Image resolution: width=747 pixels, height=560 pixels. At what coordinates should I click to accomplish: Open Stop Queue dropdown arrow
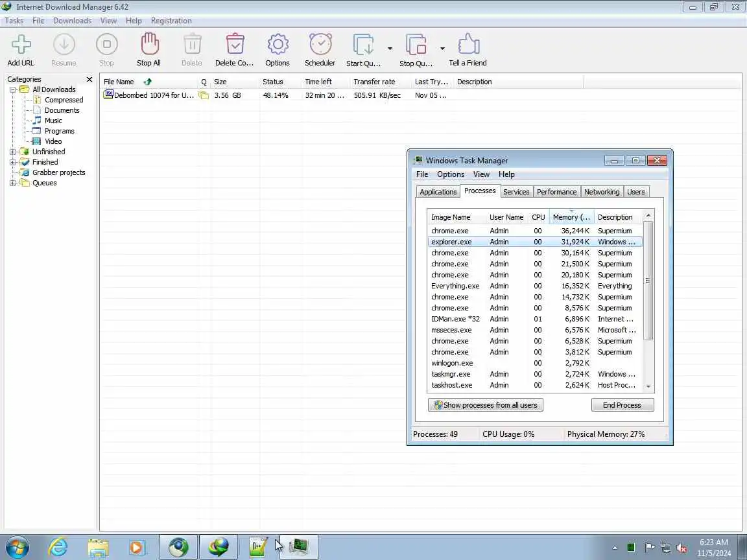click(x=442, y=49)
